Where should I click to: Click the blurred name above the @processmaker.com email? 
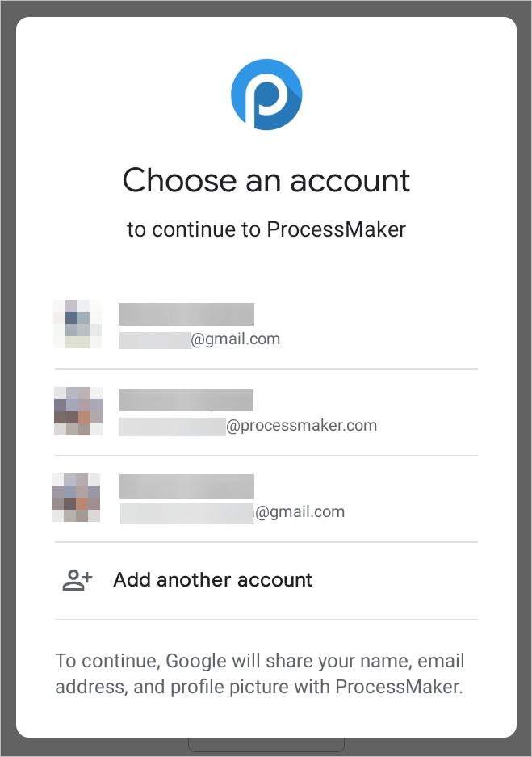186,400
